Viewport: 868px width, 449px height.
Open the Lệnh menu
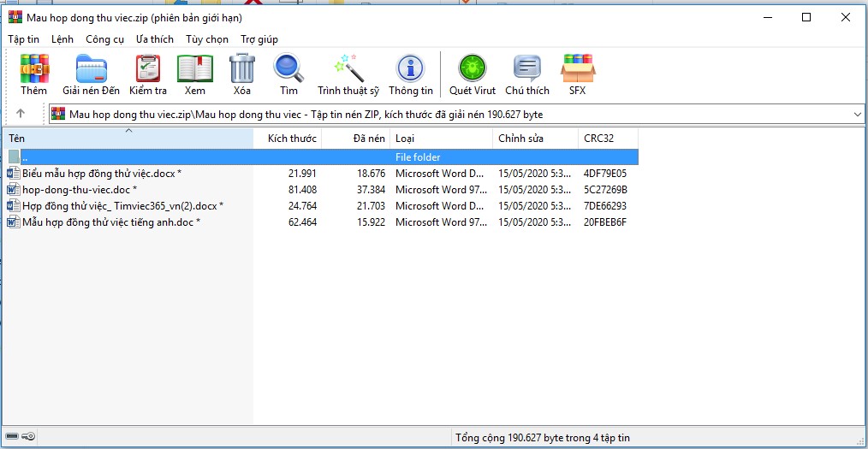click(62, 39)
